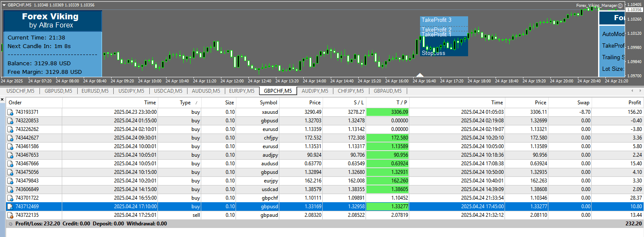Click the TakeProfit 3 level on the chart

pos(436,20)
